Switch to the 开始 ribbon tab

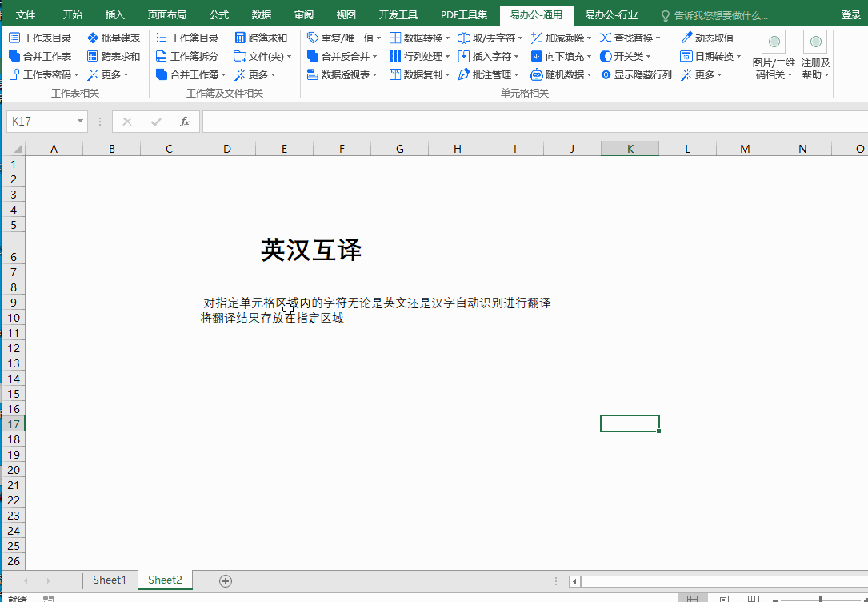coord(73,15)
